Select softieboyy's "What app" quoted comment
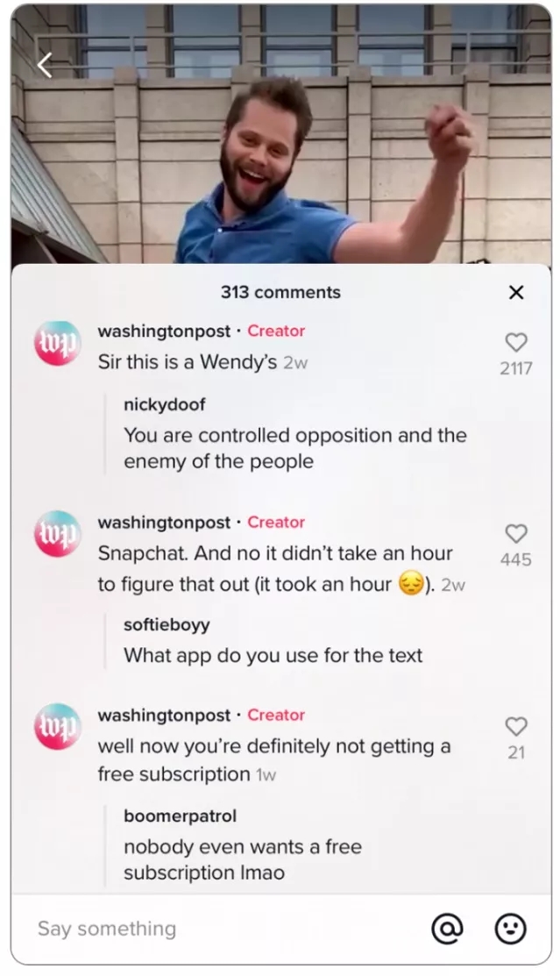The width and height of the screenshot is (560, 976). tap(273, 655)
